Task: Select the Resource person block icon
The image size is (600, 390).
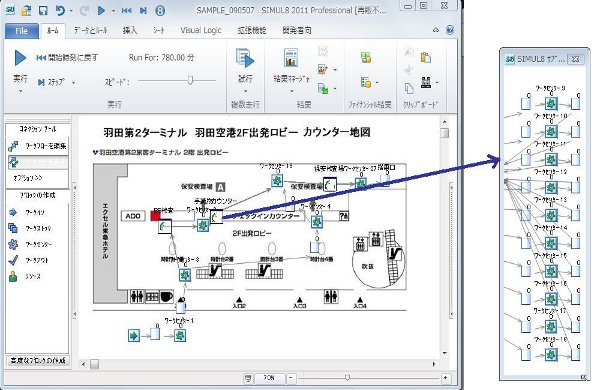Action: (13, 276)
